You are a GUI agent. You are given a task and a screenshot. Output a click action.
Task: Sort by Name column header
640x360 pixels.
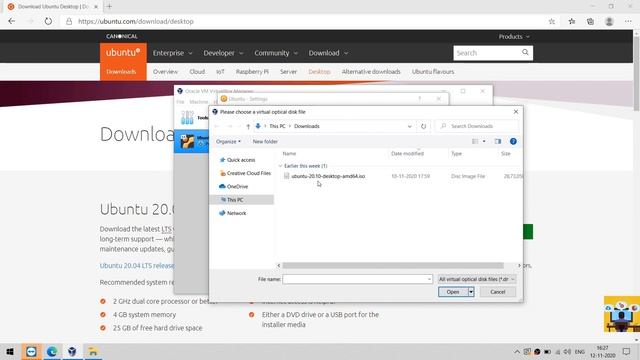(x=289, y=153)
